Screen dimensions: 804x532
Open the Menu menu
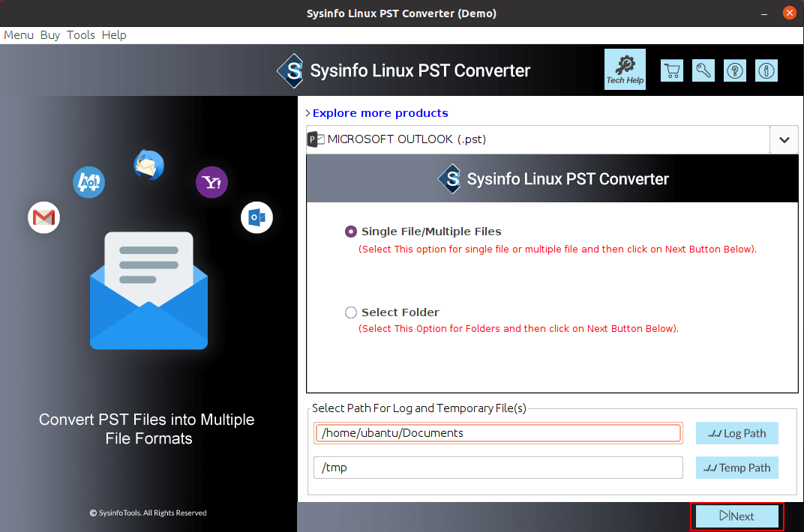[19, 34]
